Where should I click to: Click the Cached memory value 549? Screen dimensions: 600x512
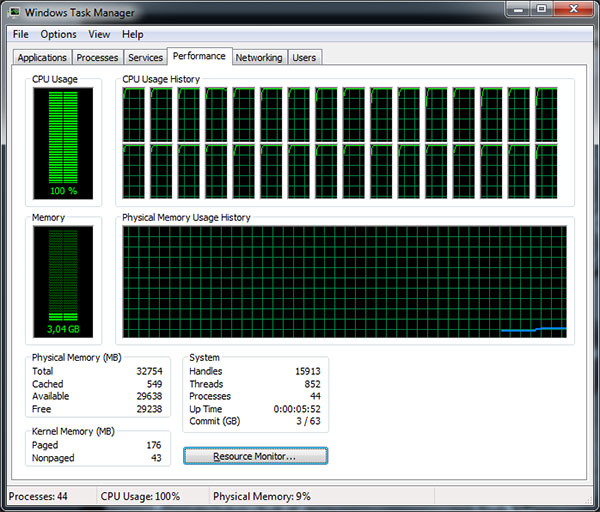coord(155,384)
